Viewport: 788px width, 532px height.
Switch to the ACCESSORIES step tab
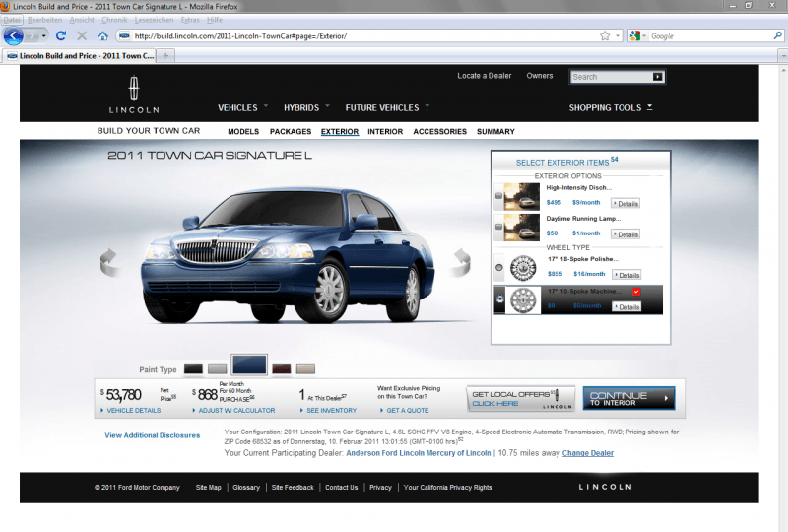click(439, 132)
